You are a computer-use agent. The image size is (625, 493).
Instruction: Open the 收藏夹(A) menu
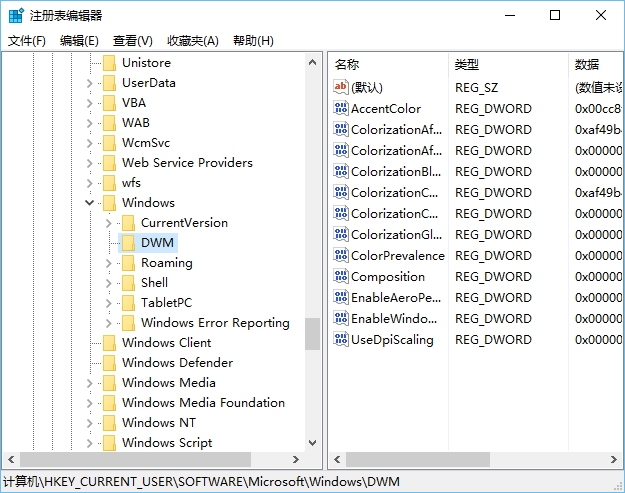click(193, 41)
